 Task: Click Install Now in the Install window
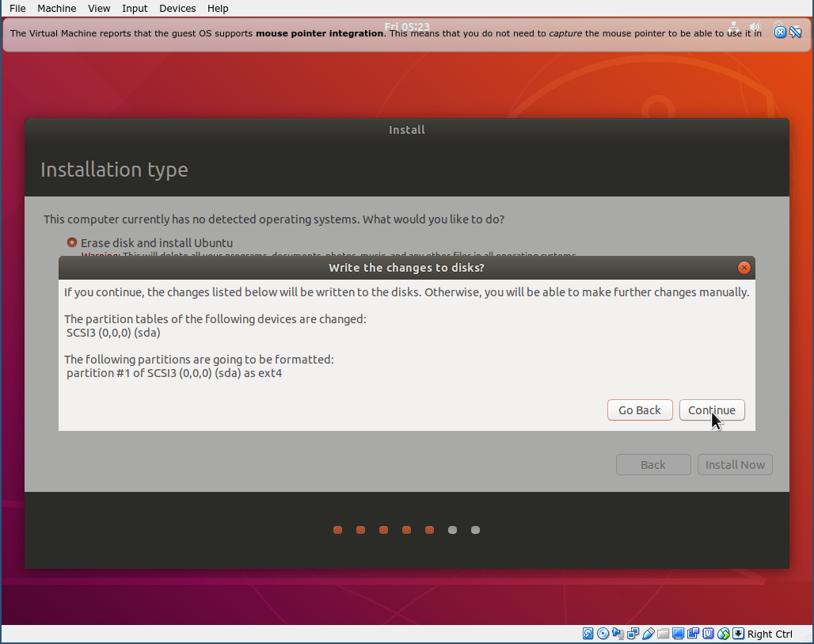coord(735,465)
